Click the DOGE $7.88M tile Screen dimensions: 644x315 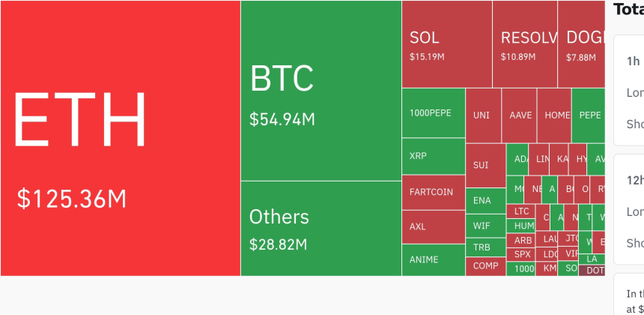[581, 44]
